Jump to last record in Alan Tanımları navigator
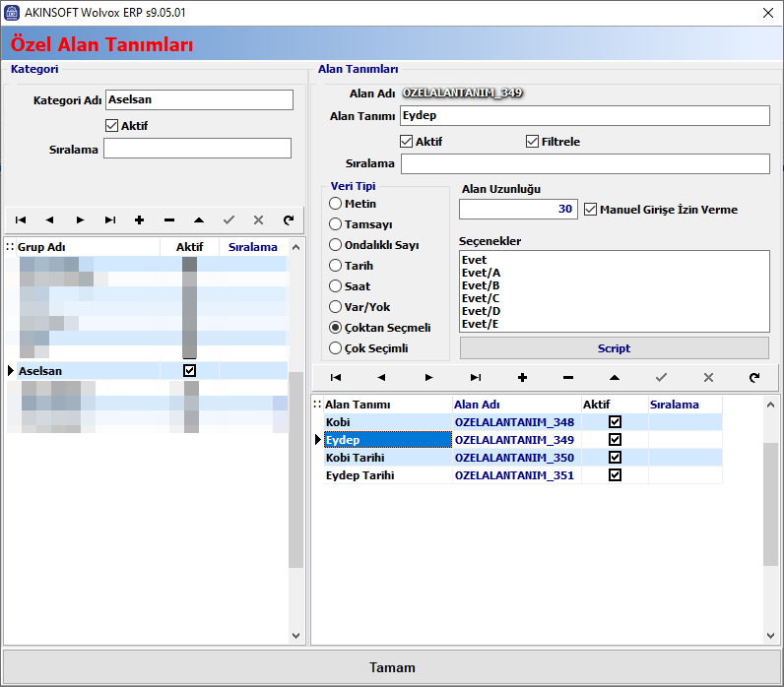 tap(475, 377)
